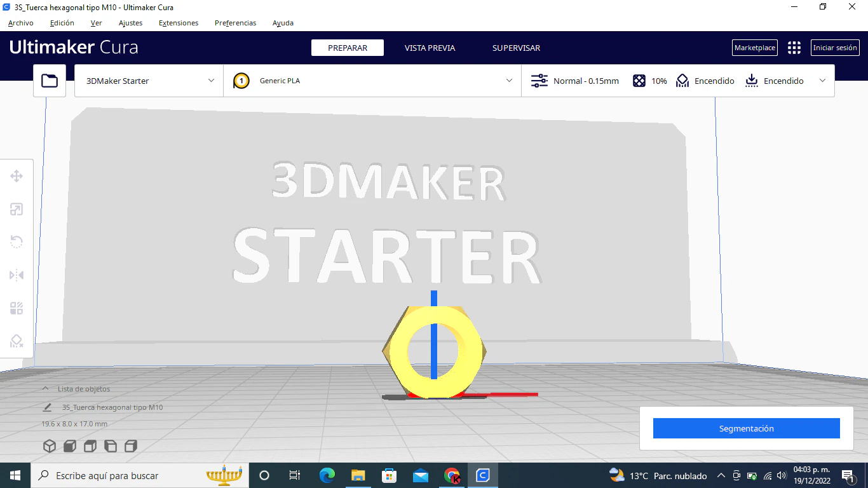Open Cortana circle icon on taskbar
This screenshot has width=868, height=488.
click(x=264, y=475)
